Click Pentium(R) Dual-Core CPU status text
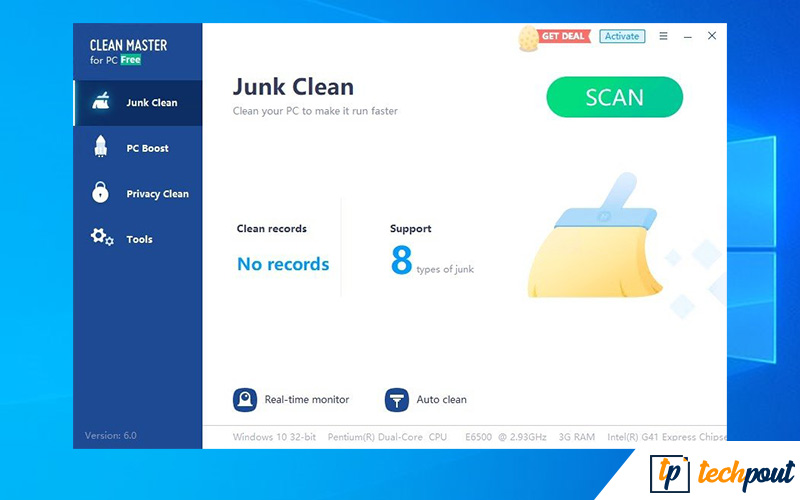 [387, 437]
